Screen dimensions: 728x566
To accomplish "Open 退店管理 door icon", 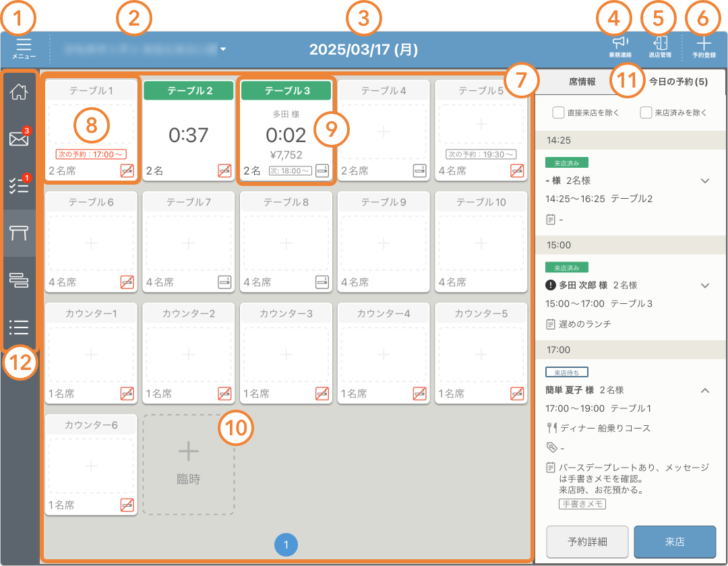I will click(660, 47).
